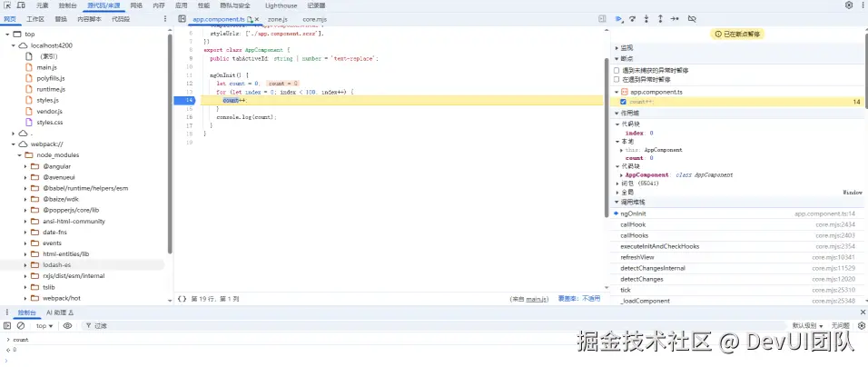Image resolution: width=868 pixels, height=367 pixels.
Task: Clear console with the circle-slash icon
Action: coord(21,326)
